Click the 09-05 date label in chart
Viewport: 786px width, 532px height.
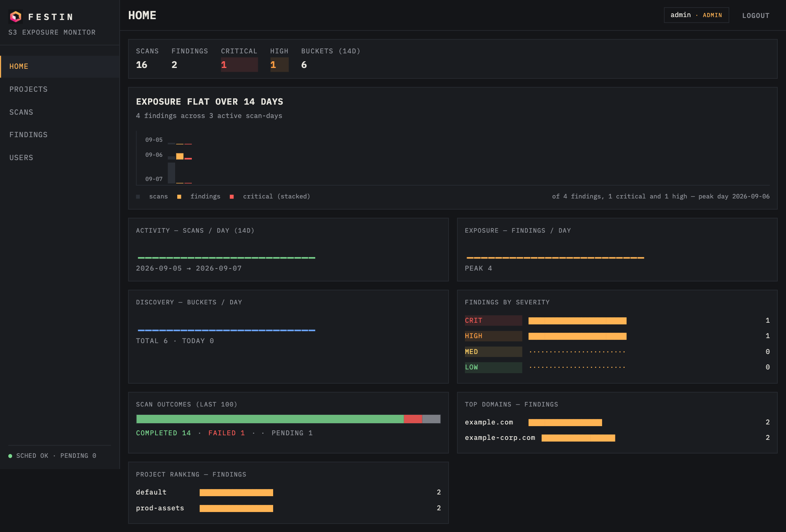154,140
